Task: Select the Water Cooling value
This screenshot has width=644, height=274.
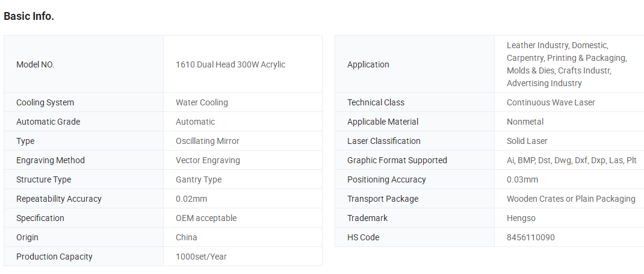Action: click(202, 102)
